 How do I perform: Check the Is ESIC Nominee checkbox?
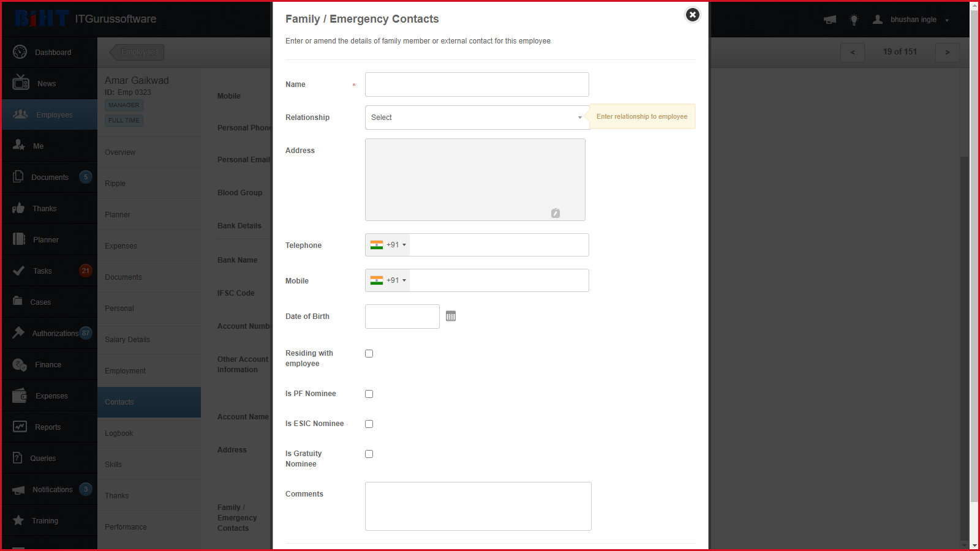(x=369, y=424)
